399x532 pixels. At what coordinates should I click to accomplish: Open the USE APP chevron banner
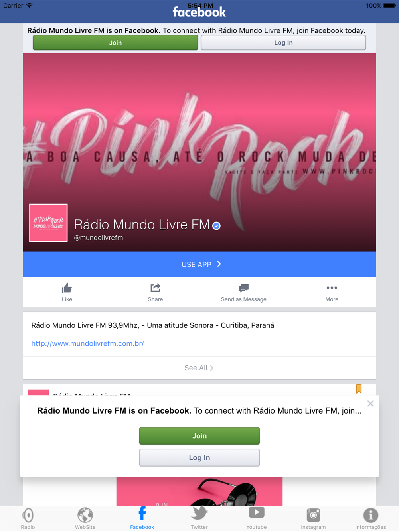[x=199, y=264]
